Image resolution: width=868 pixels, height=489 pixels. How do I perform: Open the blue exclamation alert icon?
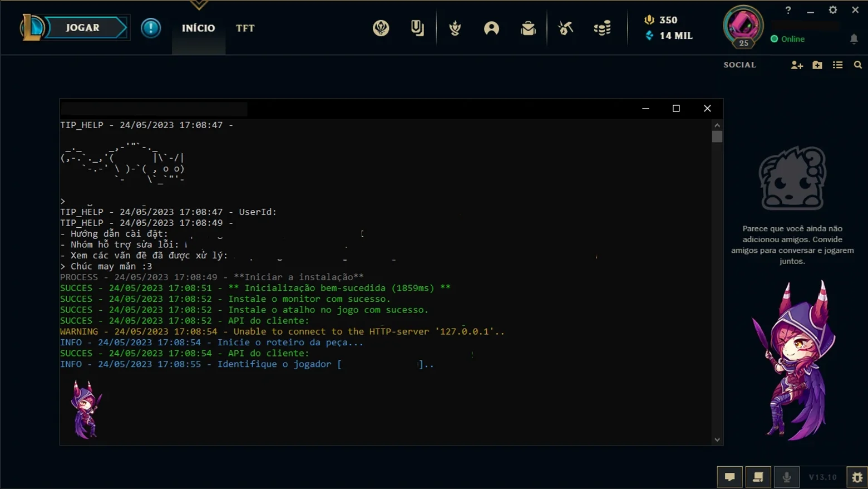pyautogui.click(x=151, y=28)
